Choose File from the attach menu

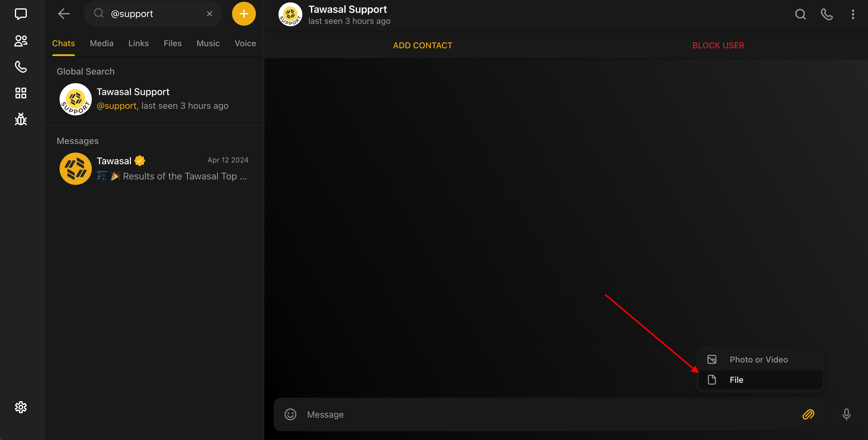(x=760, y=380)
